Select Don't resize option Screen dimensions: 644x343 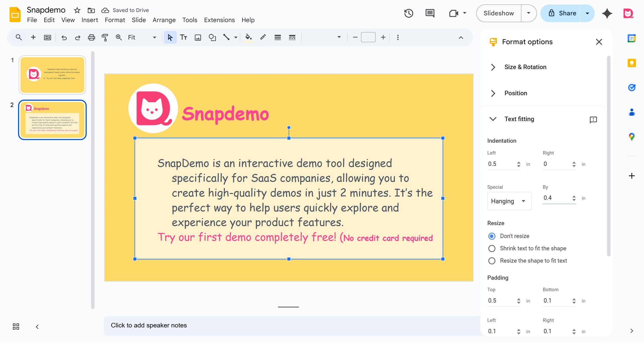point(492,236)
